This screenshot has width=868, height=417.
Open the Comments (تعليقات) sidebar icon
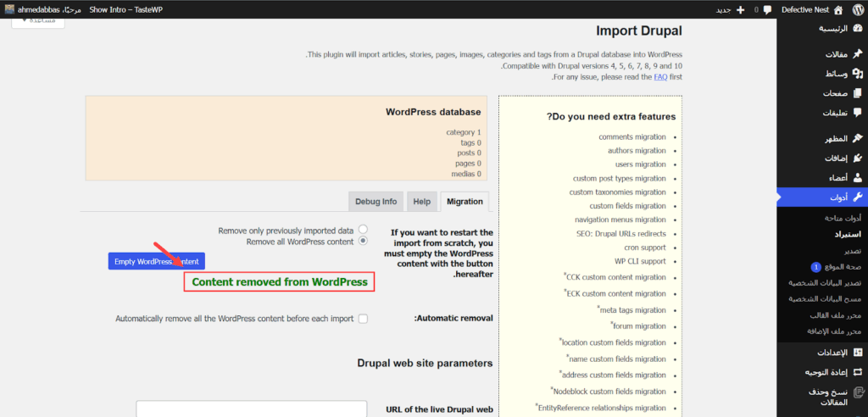click(857, 113)
